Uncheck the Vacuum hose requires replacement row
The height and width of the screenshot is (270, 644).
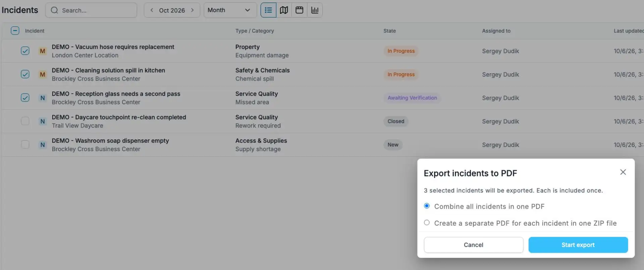point(25,51)
